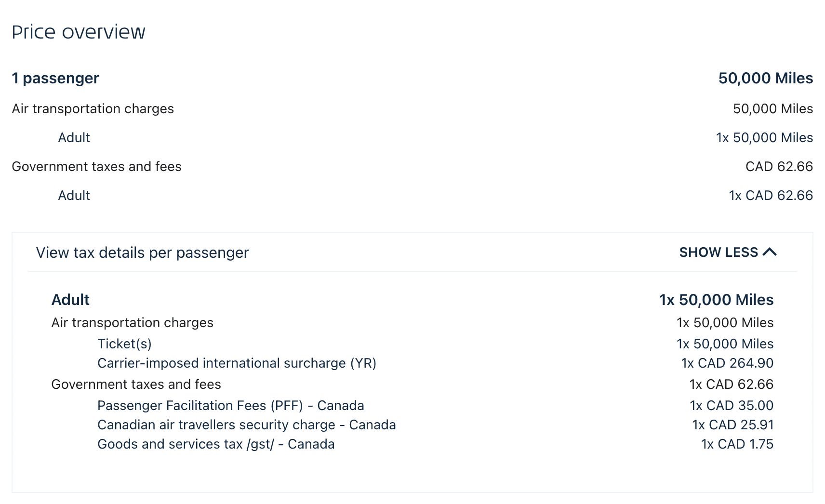Viewport: 825px width, 504px height.
Task: Select Carrier-imposed international surcharge (YR) line
Action: click(237, 363)
